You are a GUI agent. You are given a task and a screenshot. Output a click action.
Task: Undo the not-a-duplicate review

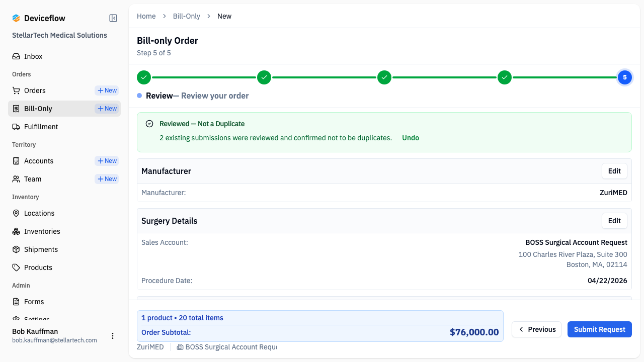click(x=411, y=138)
